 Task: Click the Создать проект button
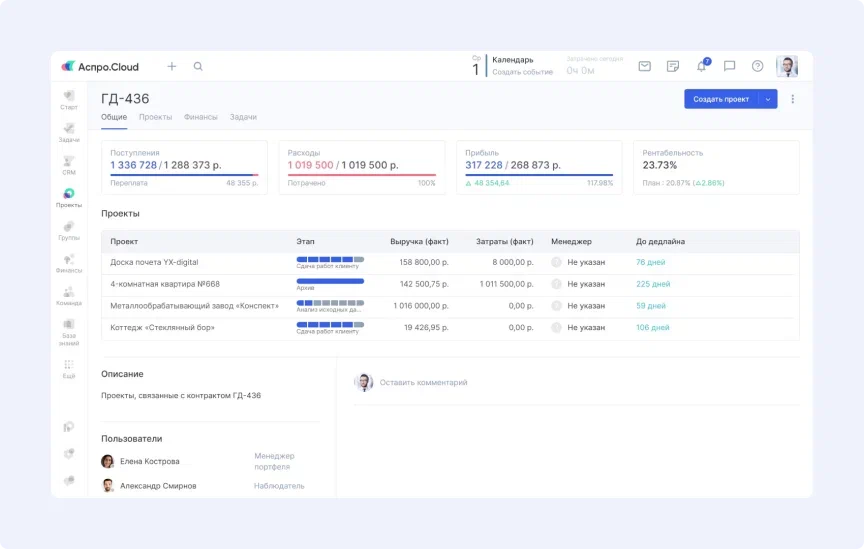click(721, 99)
